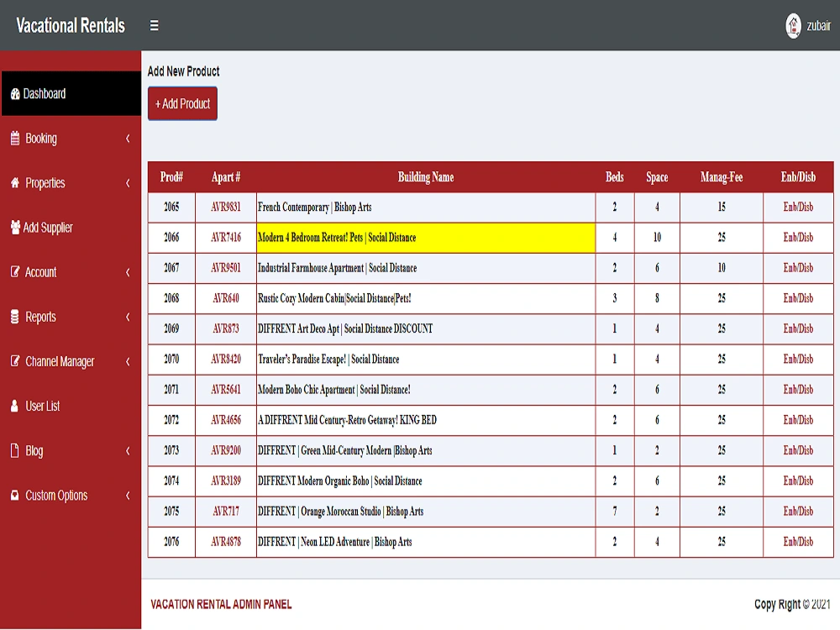Select French Contemporary | Bishop Arts row
The width and height of the screenshot is (840, 630).
tap(491, 207)
